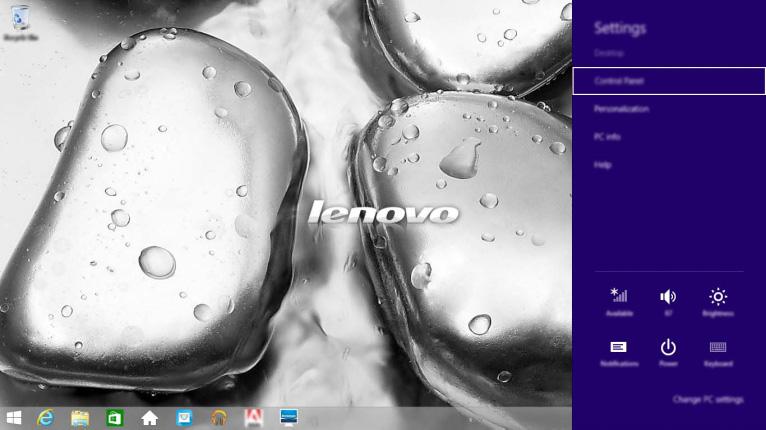Open the Lenovo monitor app in taskbar

[x=289, y=418]
